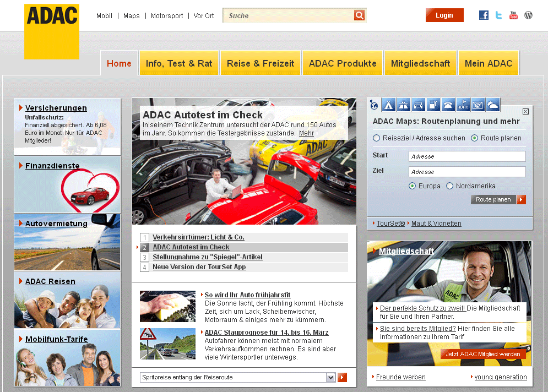The height and width of the screenshot is (392, 548).
Task: Expand Spritpreise entlang der Reiseroute dropdown
Action: click(x=238, y=377)
